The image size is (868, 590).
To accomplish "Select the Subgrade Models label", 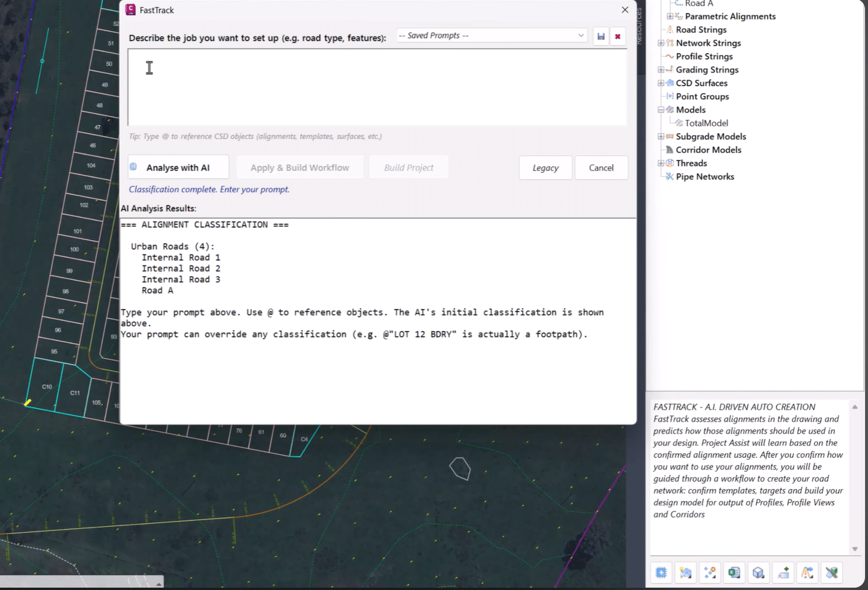I will click(x=711, y=136).
